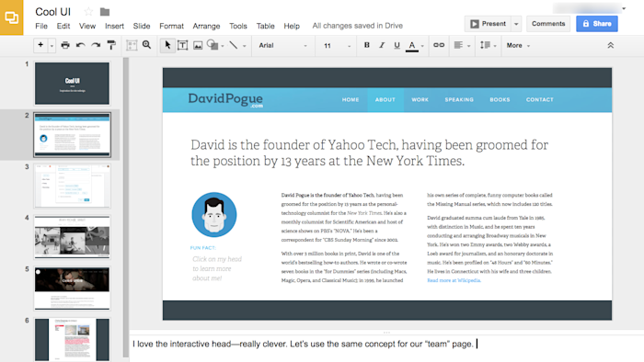Click the Cool UI title to rename
Screen dimensions: 644x362
[x=53, y=12]
